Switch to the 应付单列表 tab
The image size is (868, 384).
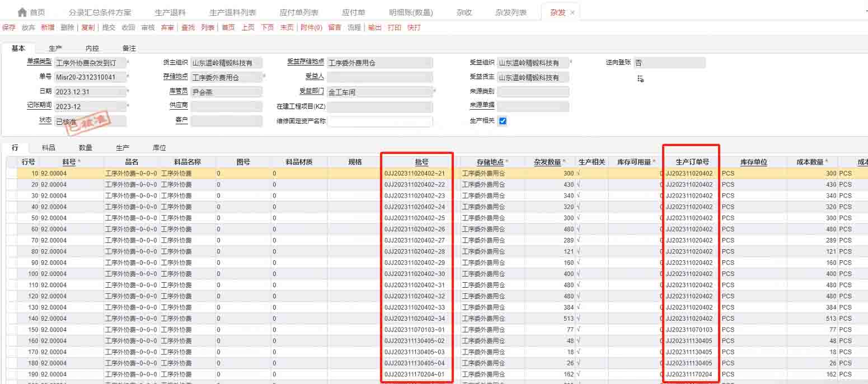pyautogui.click(x=299, y=12)
